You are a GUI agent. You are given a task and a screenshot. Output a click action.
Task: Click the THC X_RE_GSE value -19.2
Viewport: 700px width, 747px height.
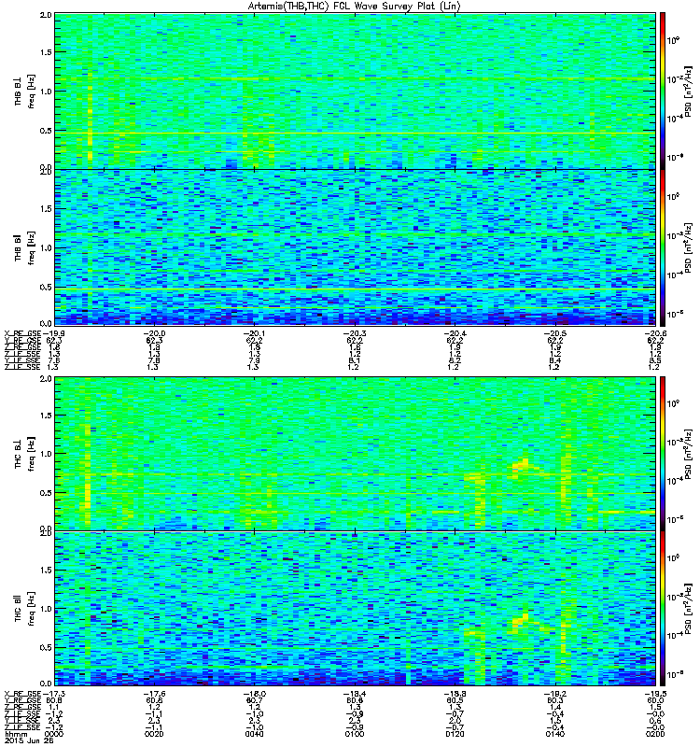click(555, 694)
